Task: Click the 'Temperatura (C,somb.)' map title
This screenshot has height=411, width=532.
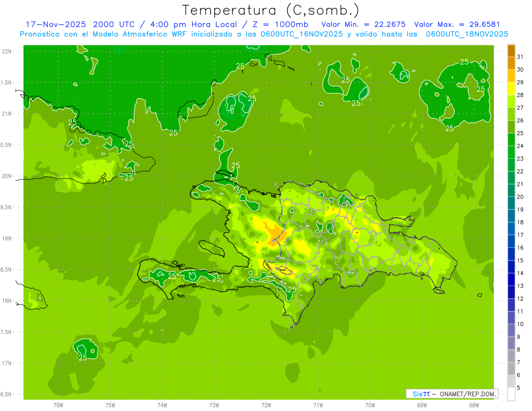Action: click(270, 10)
